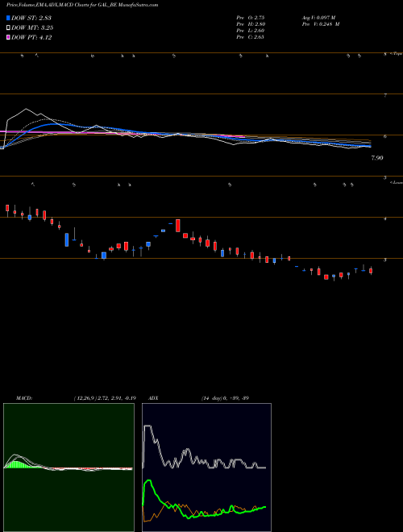Click the 'Pre L: 2.60' low value

click(251, 31)
